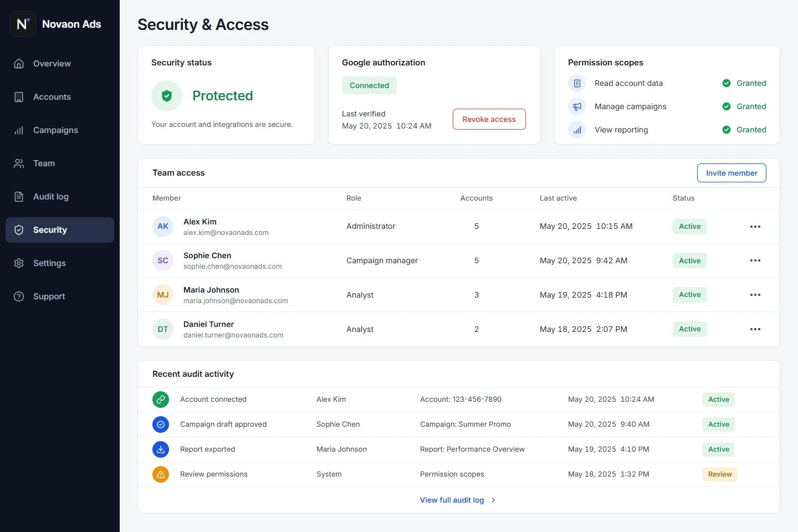
Task: Click Account: 123-456-7890 audit entry
Action: pyautogui.click(x=461, y=400)
